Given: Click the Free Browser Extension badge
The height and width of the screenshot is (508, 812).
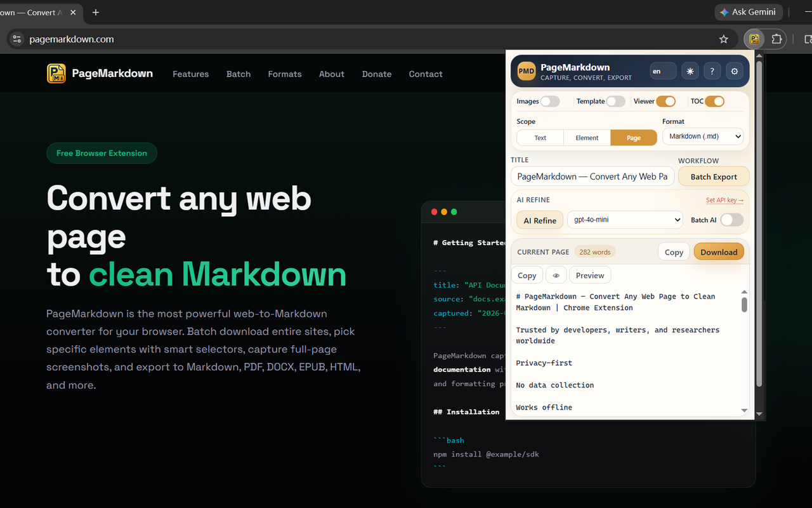Looking at the screenshot, I should pyautogui.click(x=101, y=153).
